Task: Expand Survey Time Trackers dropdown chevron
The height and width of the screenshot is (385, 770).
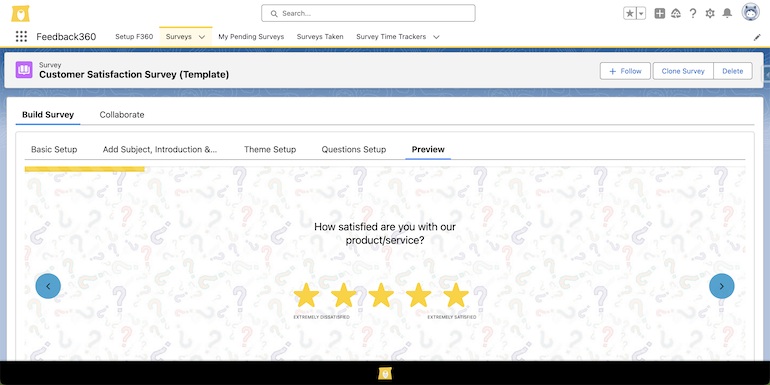Action: tap(436, 37)
